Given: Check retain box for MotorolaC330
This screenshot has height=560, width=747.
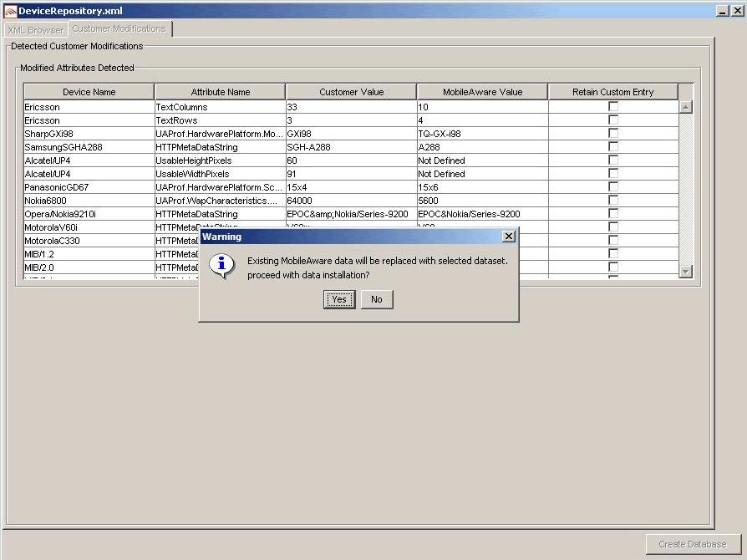Looking at the screenshot, I should point(613,240).
